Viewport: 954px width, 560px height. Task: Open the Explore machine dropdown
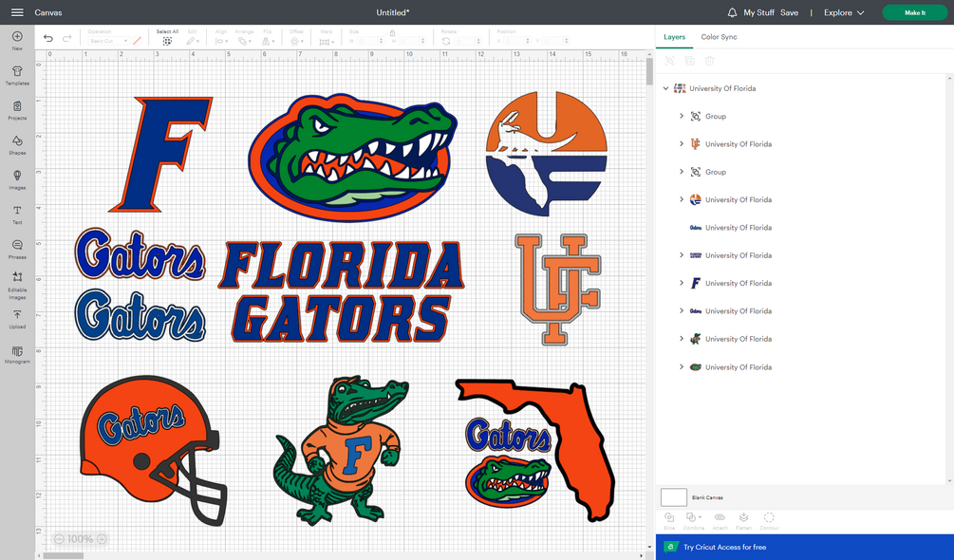844,12
